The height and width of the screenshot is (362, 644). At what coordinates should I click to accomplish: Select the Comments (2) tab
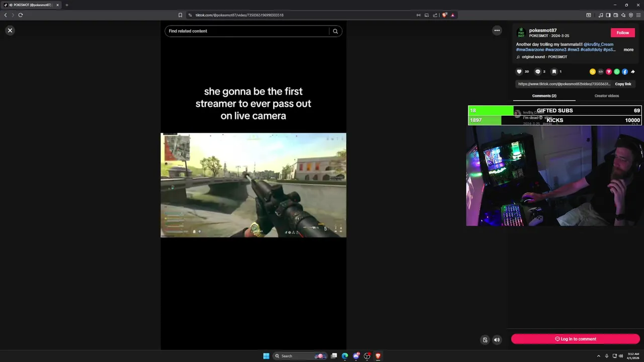tap(544, 96)
